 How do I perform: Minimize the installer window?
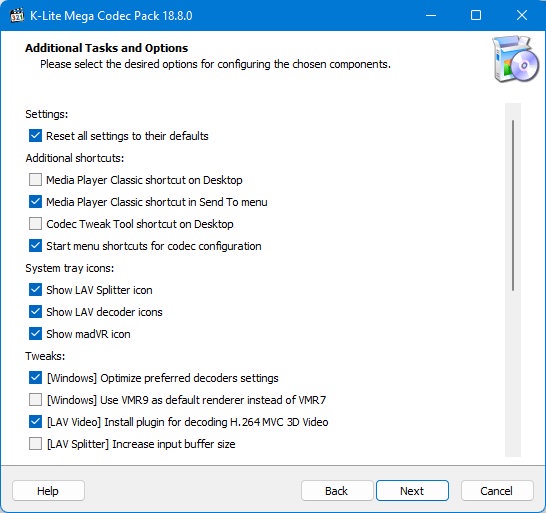pos(431,15)
